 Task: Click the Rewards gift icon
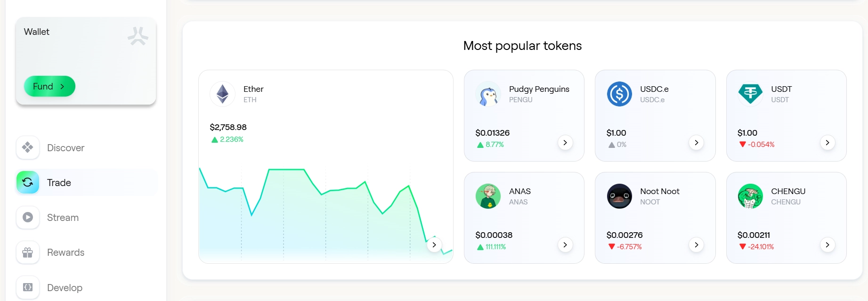click(x=28, y=252)
